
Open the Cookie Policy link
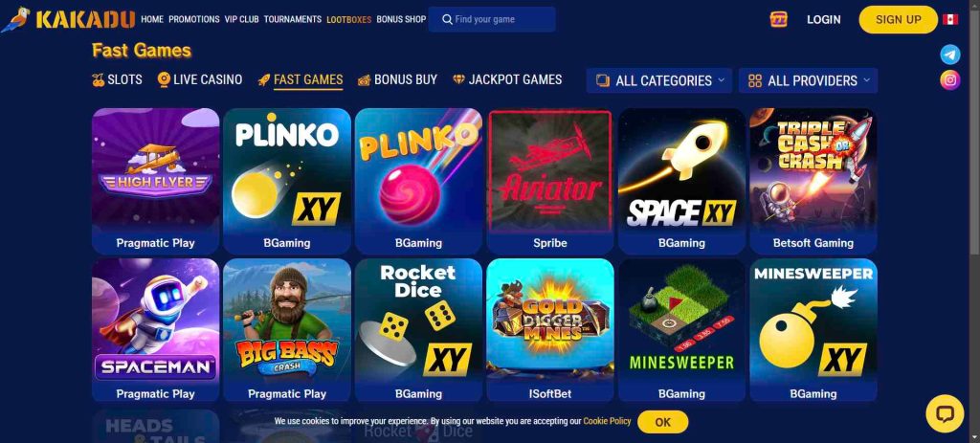pos(607,421)
